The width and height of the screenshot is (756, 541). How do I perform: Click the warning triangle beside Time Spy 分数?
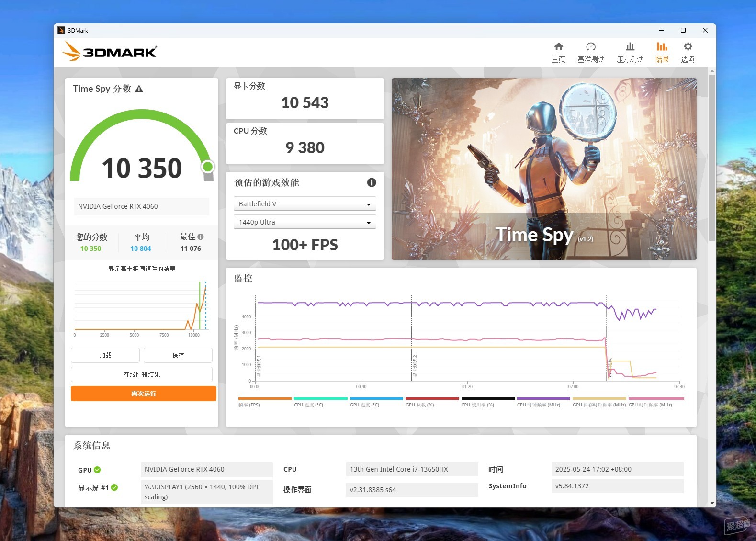139,89
